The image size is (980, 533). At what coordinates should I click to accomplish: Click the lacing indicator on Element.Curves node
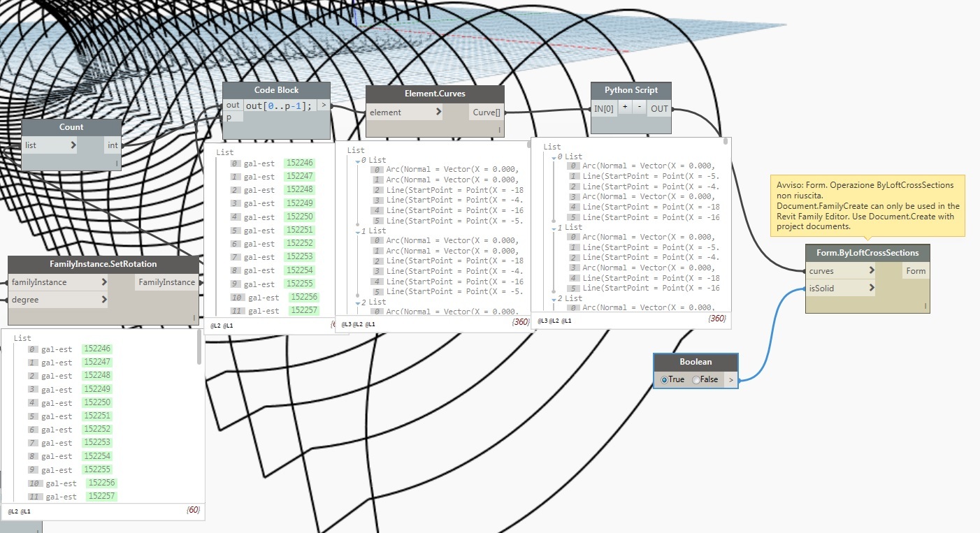[x=499, y=130]
